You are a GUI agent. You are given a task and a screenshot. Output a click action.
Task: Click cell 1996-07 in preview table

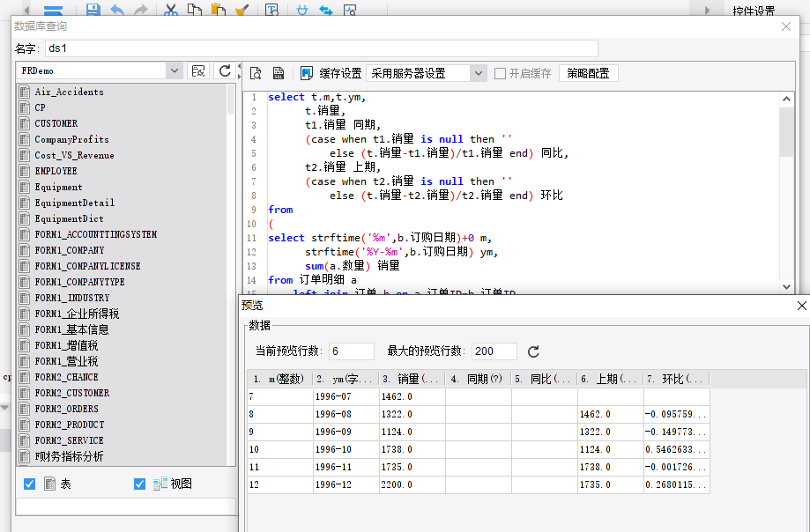pos(346,397)
